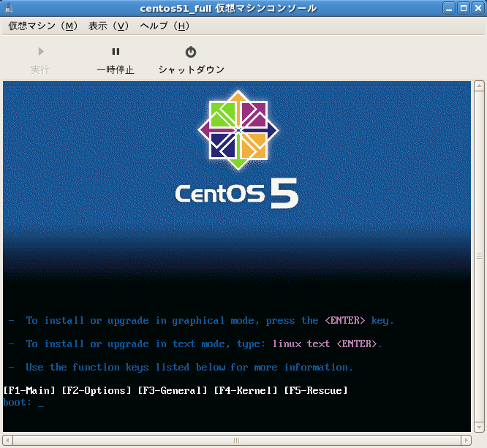Open the 表示 (V) menu

point(108,26)
